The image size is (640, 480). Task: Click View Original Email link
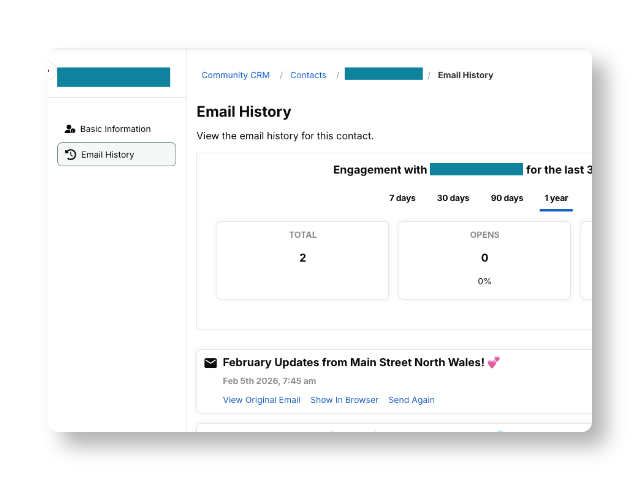point(262,400)
